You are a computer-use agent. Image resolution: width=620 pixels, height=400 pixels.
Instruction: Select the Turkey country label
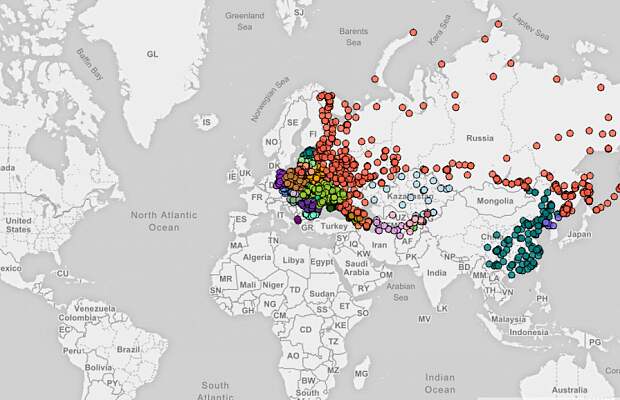(x=334, y=226)
